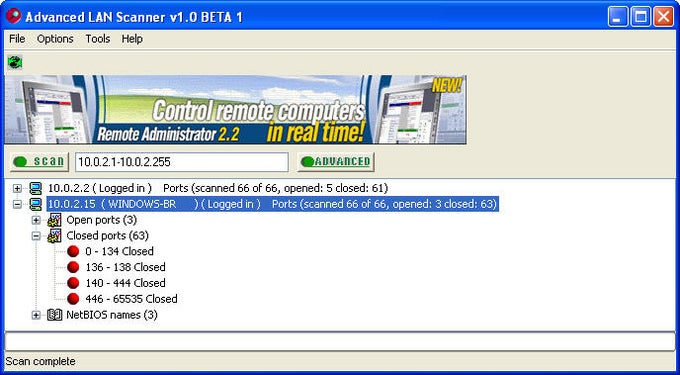Select the Closed ports (63) label
Viewport: 680px width, 375px height.
pyautogui.click(x=107, y=236)
